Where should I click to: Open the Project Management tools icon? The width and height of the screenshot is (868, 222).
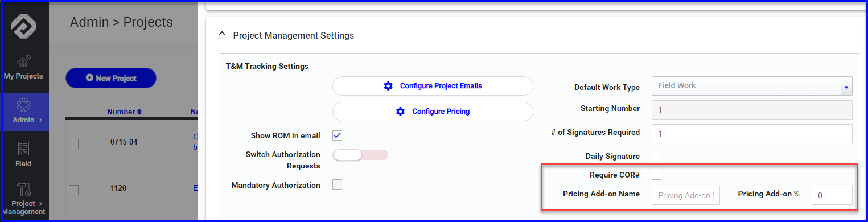(24, 190)
